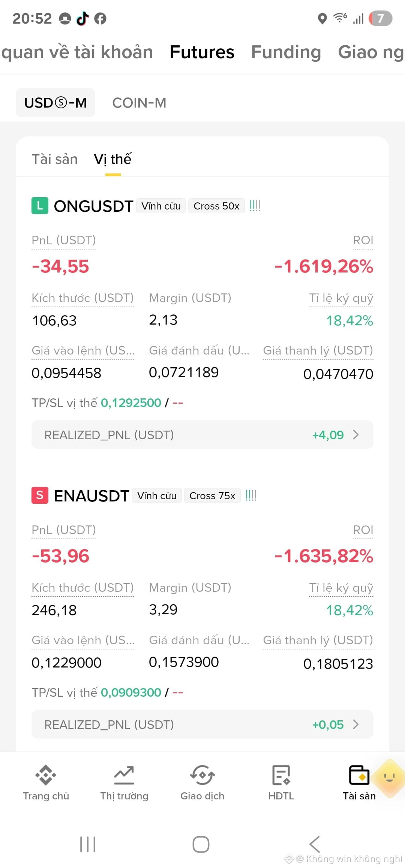The width and height of the screenshot is (405, 868).
Task: Open ONGUSDT Cross 50x leverage selector
Action: (x=216, y=206)
